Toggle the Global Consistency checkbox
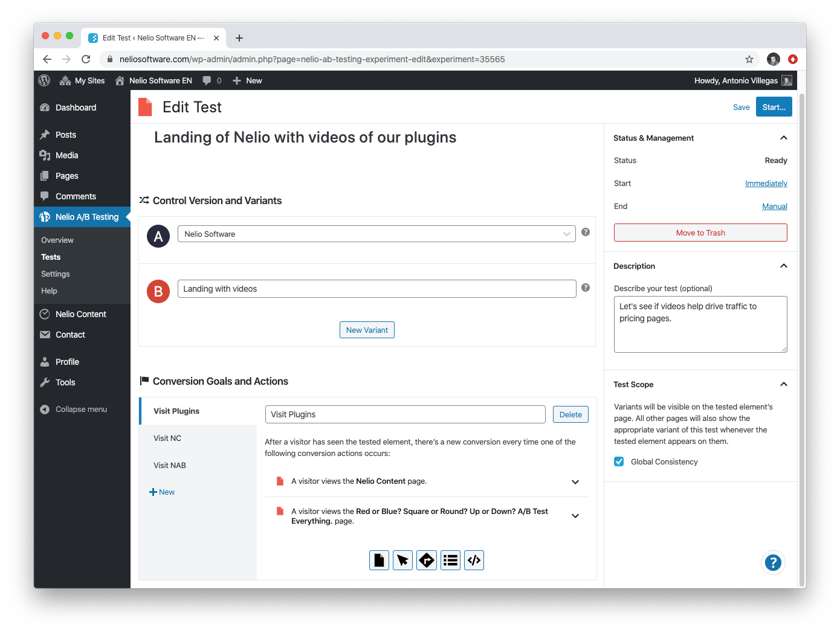Image resolution: width=840 pixels, height=633 pixels. (619, 461)
